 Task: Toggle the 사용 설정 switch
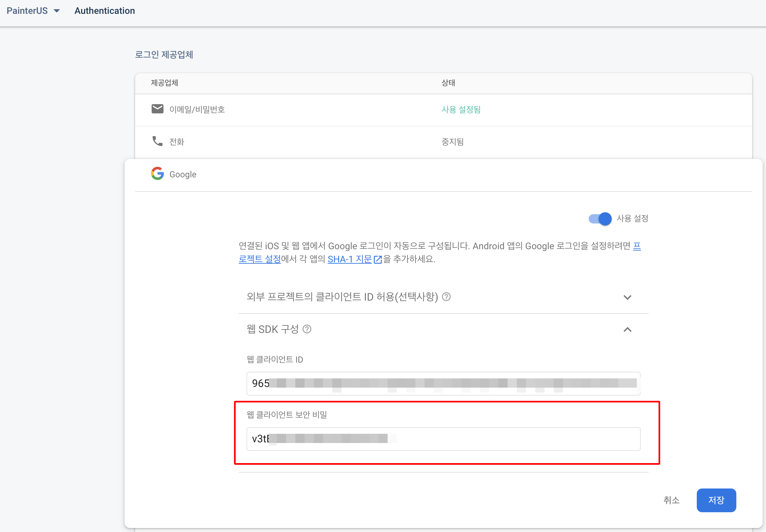coord(600,219)
